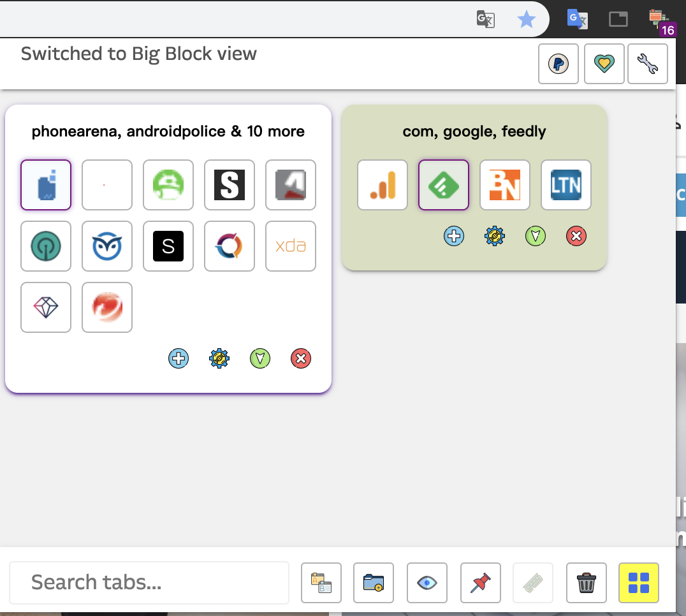
Task: Toggle the yellow Big Block view icon
Action: point(638,582)
